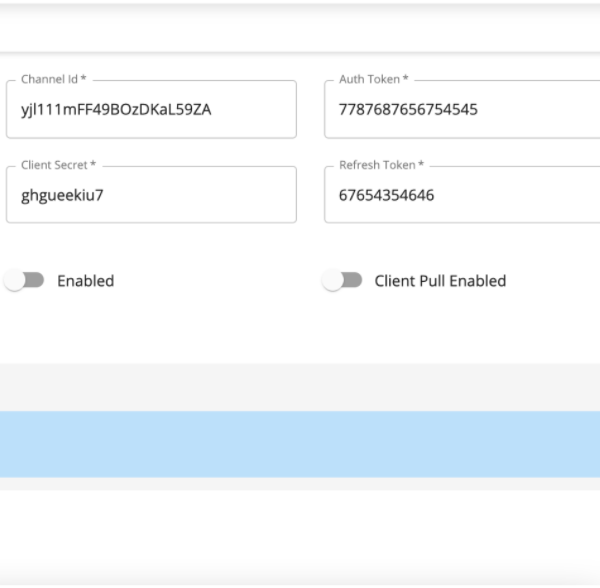Click the value yjl111mFF49BOzDKaL59ZA

click(x=116, y=110)
